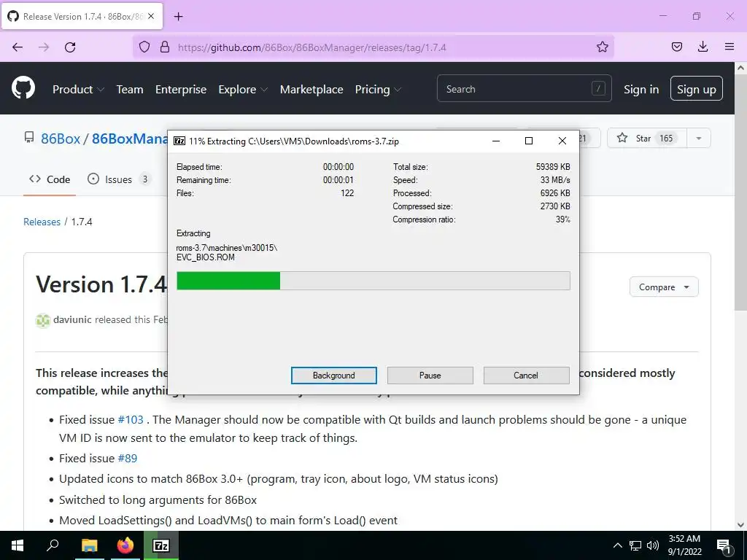The width and height of the screenshot is (747, 560).
Task: Bookmark this page with the star icon
Action: [602, 47]
